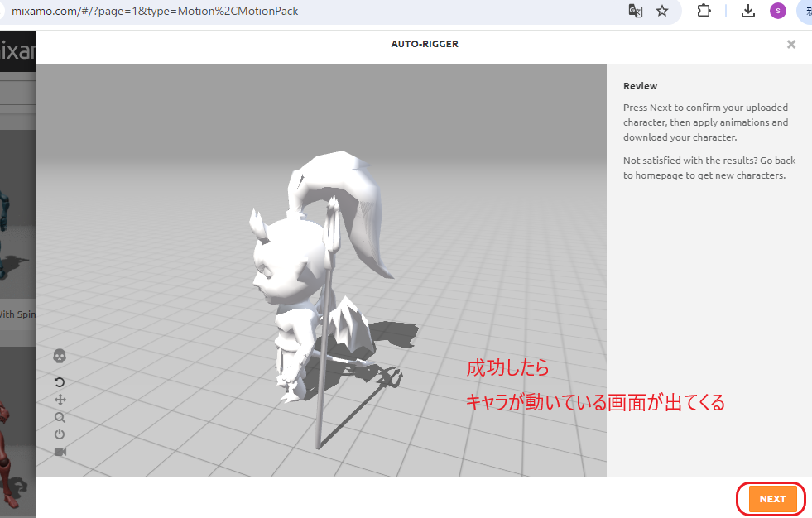
Task: Click the 'AUTO-RIGGER' dialog title
Action: 425,44
